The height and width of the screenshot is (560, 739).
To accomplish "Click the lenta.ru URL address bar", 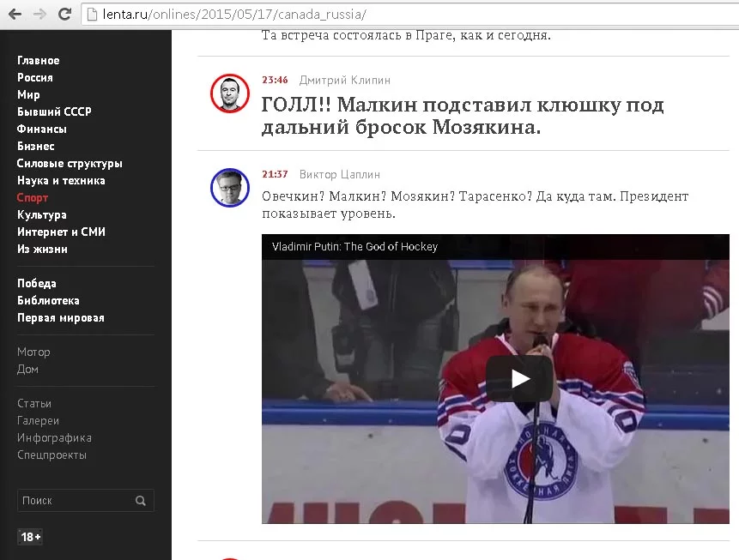I will [x=410, y=14].
